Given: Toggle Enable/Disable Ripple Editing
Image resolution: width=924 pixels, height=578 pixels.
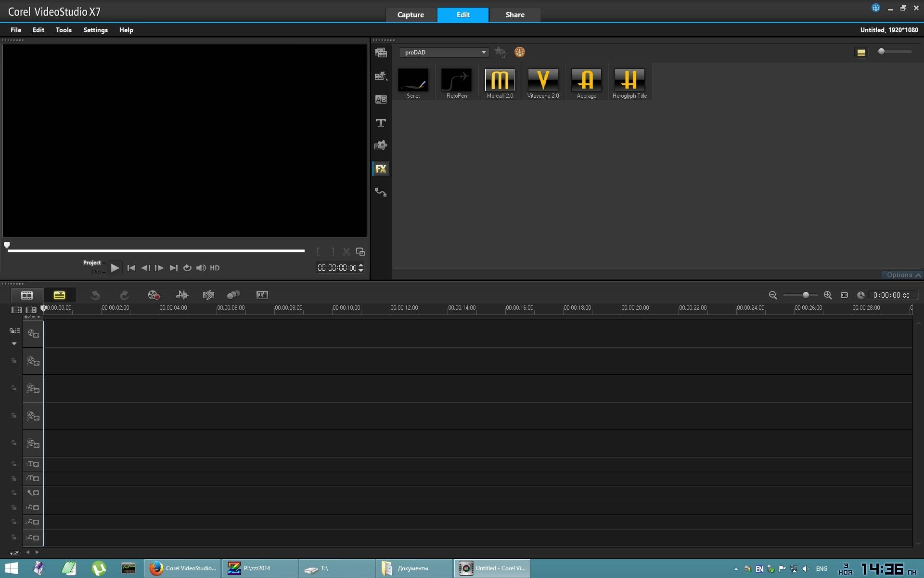Looking at the screenshot, I should point(14,331).
